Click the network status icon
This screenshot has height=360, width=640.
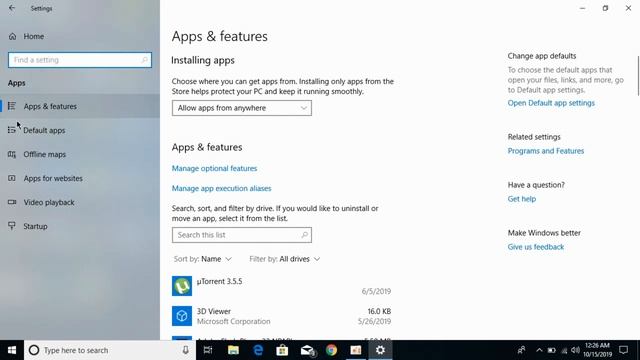pos(564,350)
